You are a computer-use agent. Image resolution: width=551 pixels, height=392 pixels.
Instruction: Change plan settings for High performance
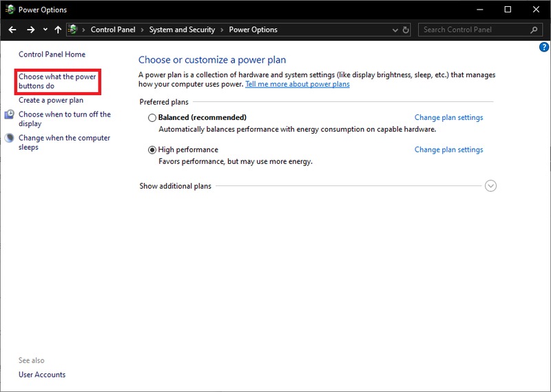pos(449,149)
